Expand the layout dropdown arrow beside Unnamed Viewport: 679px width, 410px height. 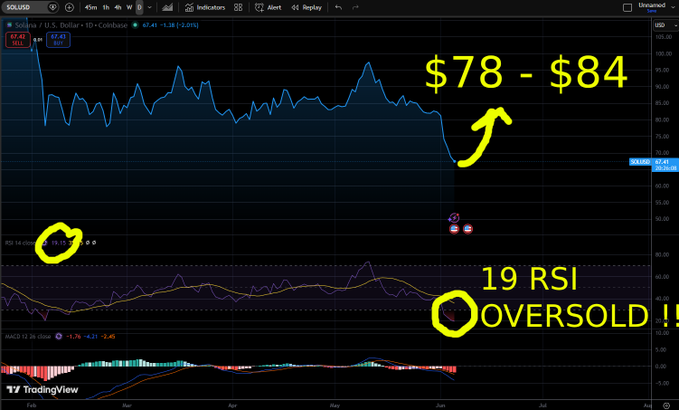coord(673,7)
